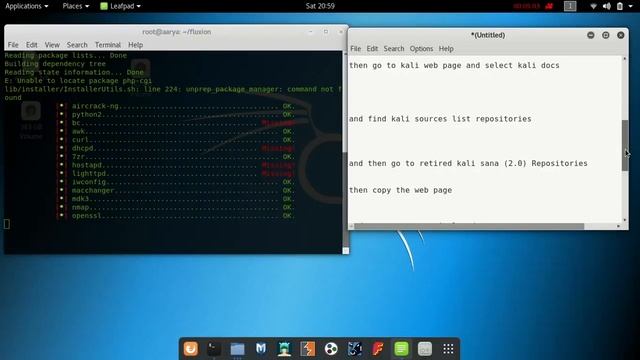Click Leafpad scroll up arrow

(625, 59)
